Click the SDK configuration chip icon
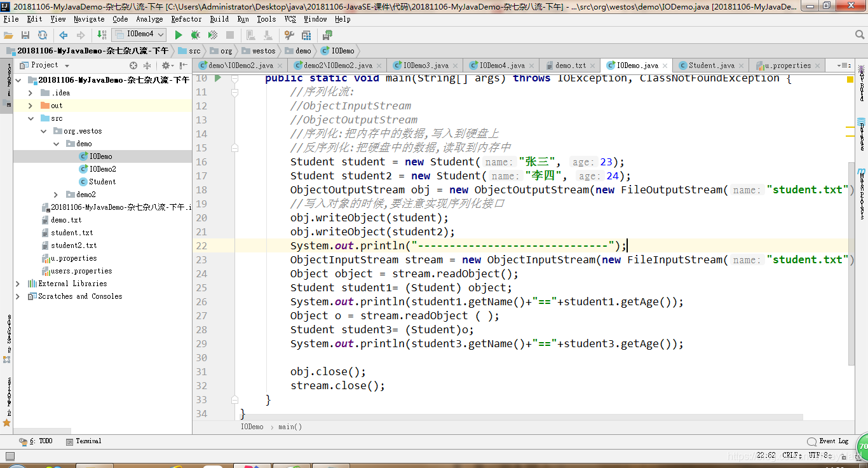Viewport: 868px width, 468px height. coord(328,35)
